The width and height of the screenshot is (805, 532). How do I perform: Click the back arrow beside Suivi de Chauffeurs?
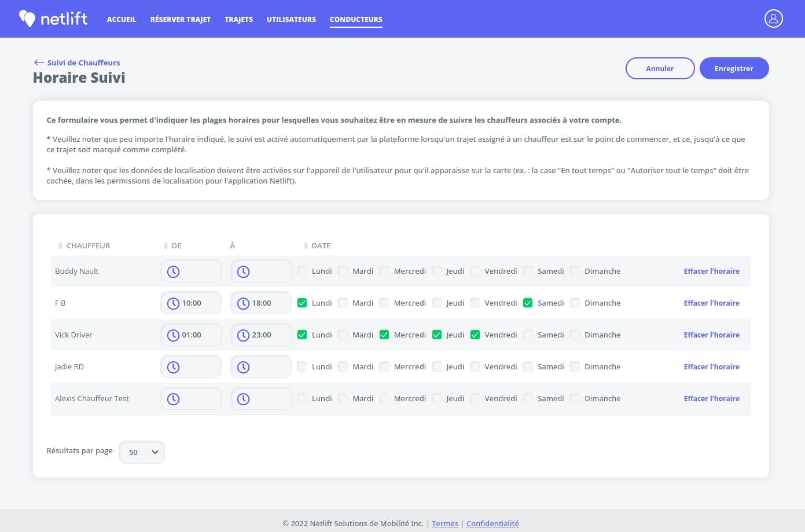click(x=39, y=63)
